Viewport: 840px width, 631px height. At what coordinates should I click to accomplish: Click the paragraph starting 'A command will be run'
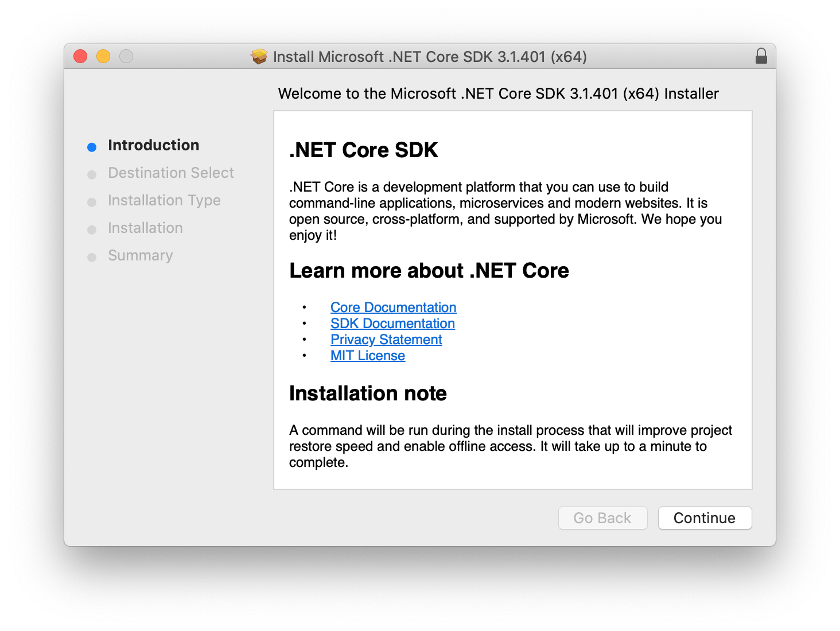click(x=511, y=446)
